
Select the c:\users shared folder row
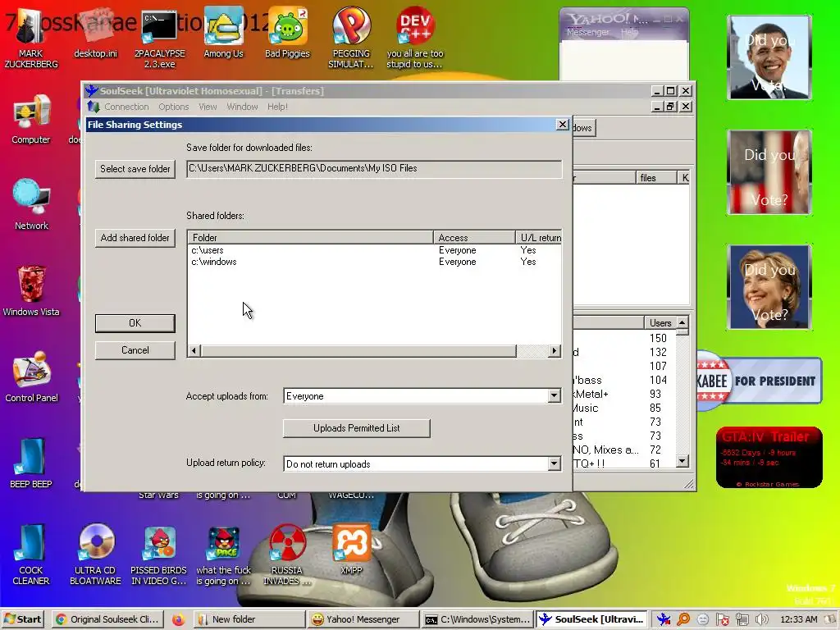[x=374, y=250]
